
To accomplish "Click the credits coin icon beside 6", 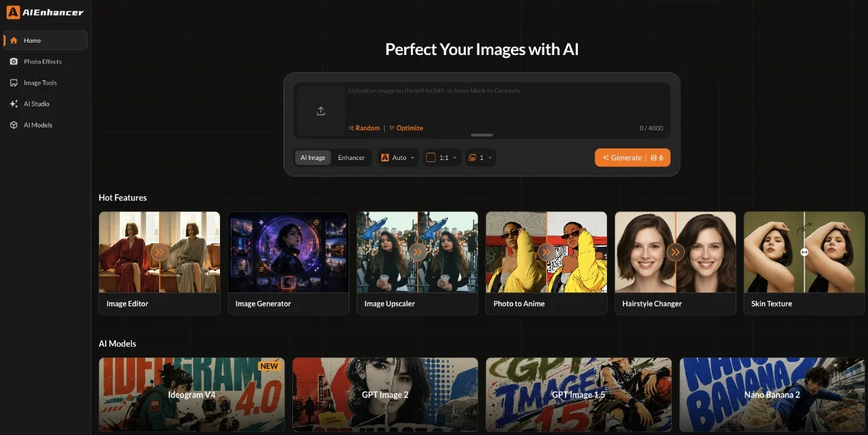I will (653, 158).
